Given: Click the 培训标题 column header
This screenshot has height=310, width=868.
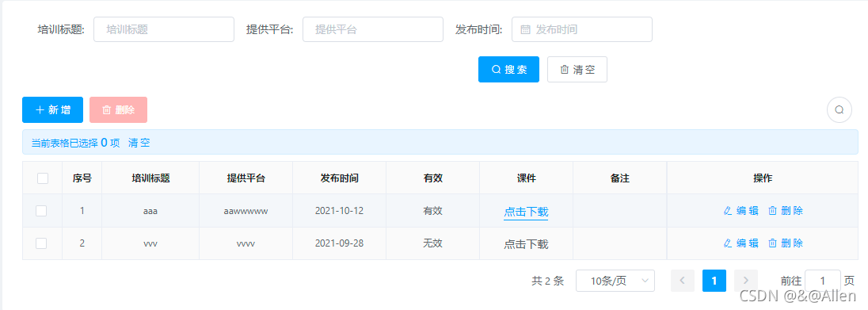Looking at the screenshot, I should (150, 178).
